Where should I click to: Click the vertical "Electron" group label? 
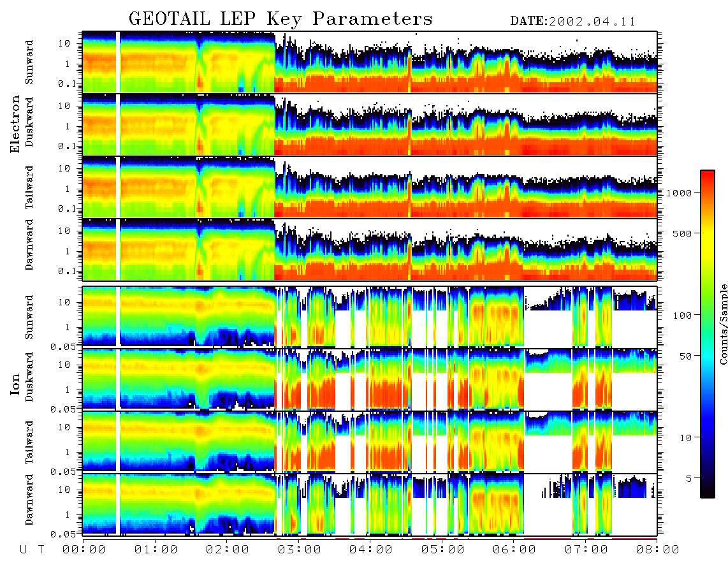click(15, 124)
